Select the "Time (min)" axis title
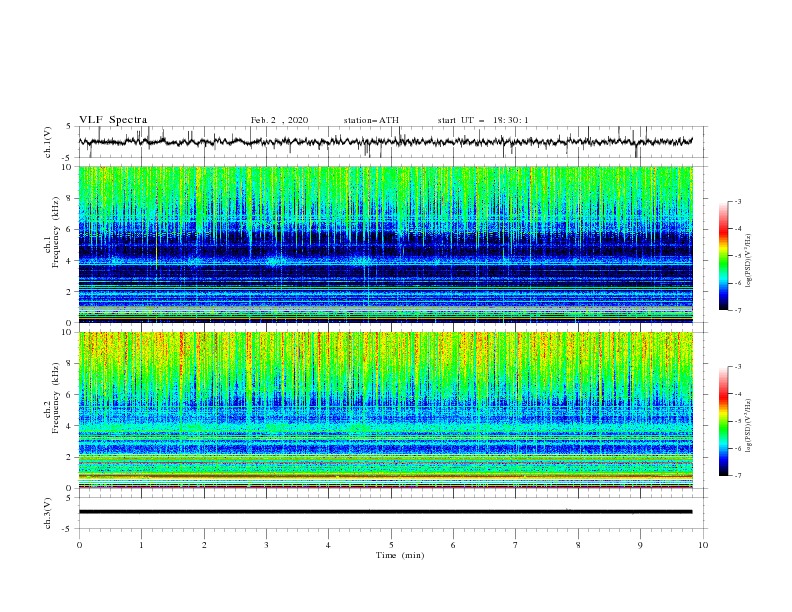This screenshot has height=612, width=792. (400, 555)
